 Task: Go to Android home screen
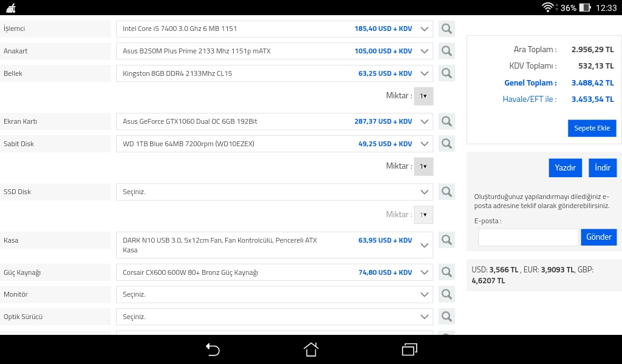[x=311, y=349]
